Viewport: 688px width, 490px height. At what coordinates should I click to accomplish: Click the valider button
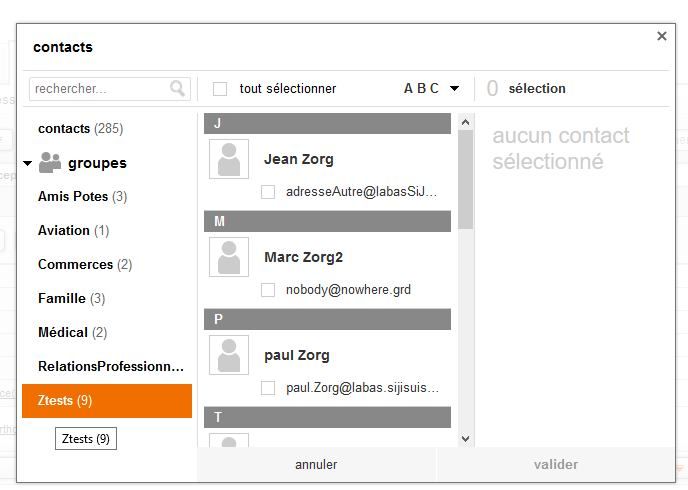coord(556,465)
